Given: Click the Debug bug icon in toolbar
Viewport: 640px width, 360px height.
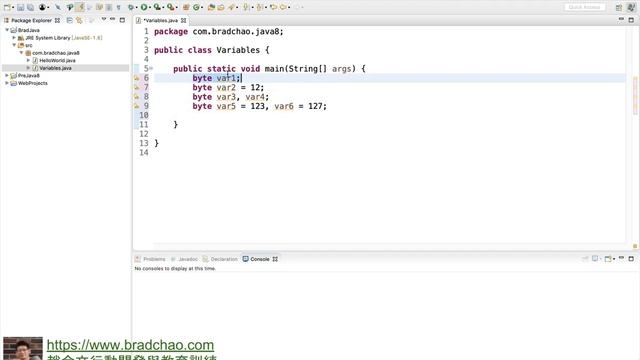Looking at the screenshot, I should (131, 7).
